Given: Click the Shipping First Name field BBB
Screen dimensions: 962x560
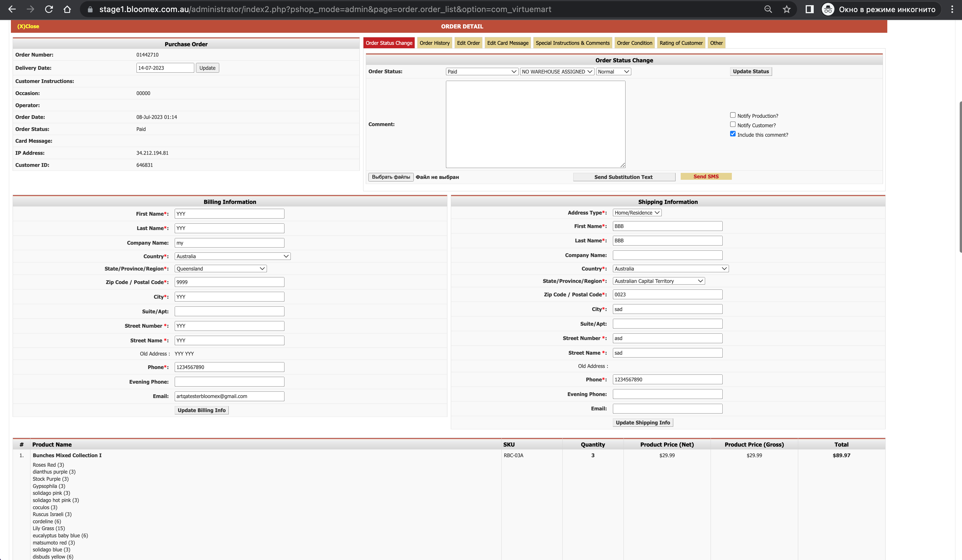Looking at the screenshot, I should coord(668,226).
